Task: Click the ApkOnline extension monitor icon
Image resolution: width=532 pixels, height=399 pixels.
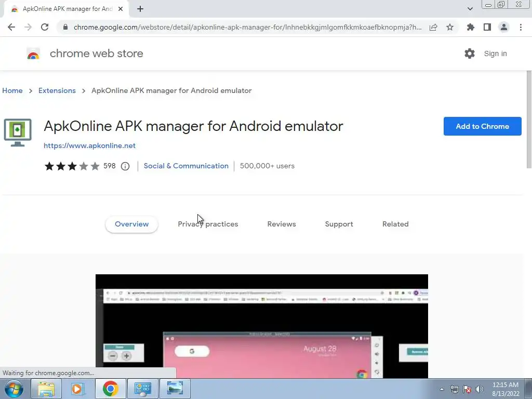Action: click(18, 132)
